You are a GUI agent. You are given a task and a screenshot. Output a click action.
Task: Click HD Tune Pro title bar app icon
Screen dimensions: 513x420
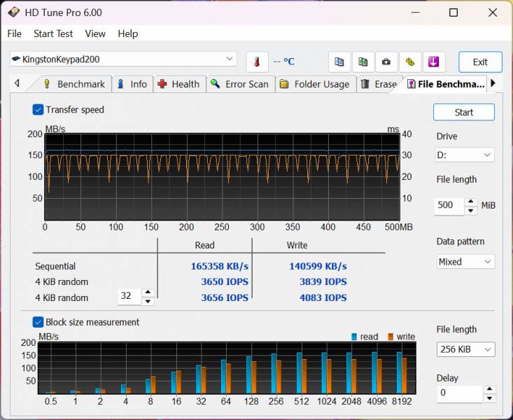pyautogui.click(x=14, y=13)
